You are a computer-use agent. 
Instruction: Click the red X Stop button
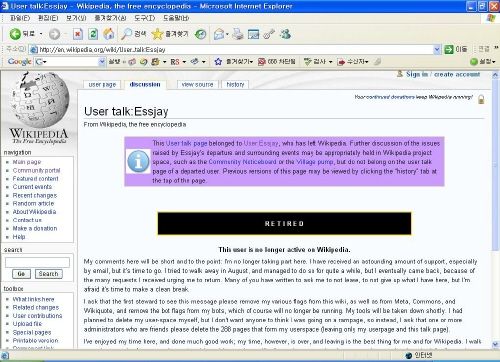click(78, 34)
